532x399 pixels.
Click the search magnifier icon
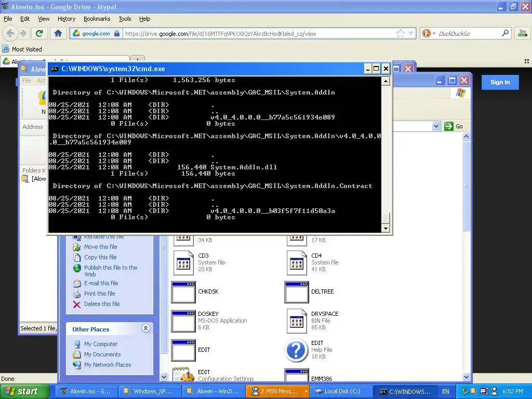tap(505, 33)
